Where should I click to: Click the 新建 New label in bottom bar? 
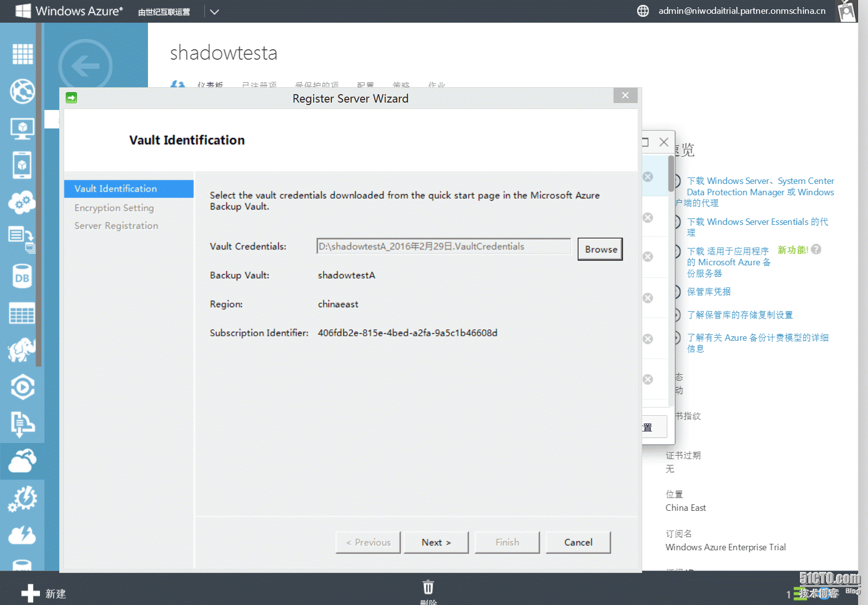(x=56, y=594)
